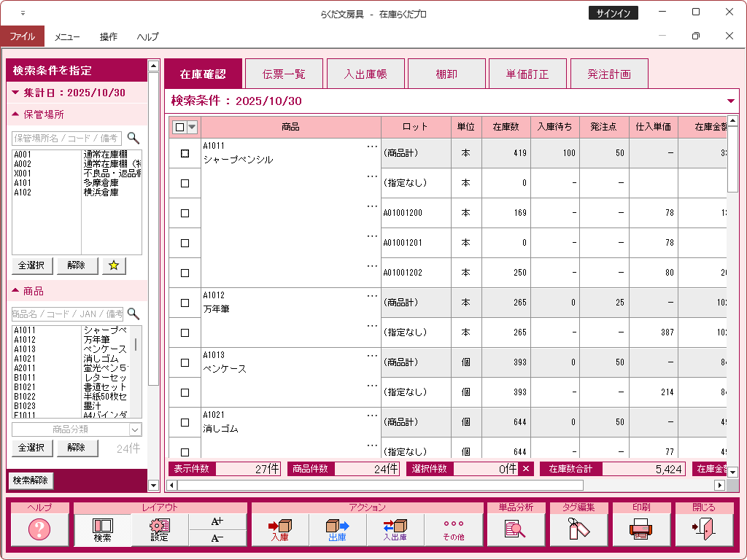Tick the checkbox for 万年筆 商品計 row
Screen dimensions: 747x560
(185, 303)
